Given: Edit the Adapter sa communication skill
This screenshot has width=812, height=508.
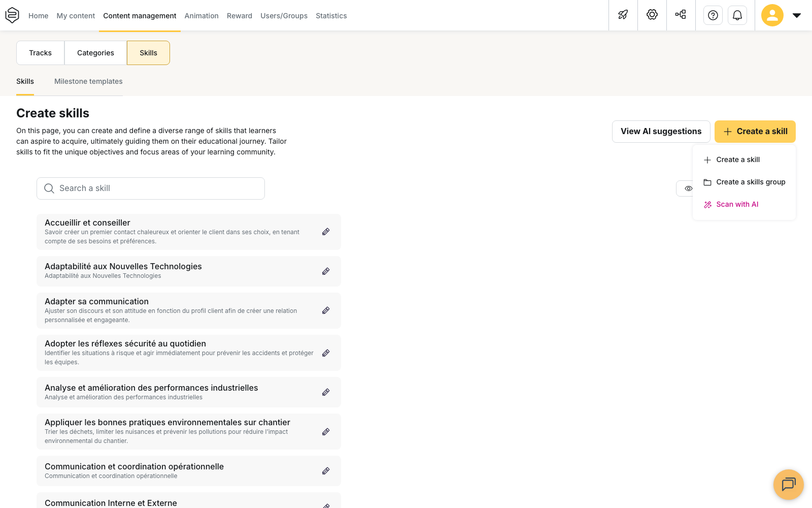Looking at the screenshot, I should [x=326, y=310].
